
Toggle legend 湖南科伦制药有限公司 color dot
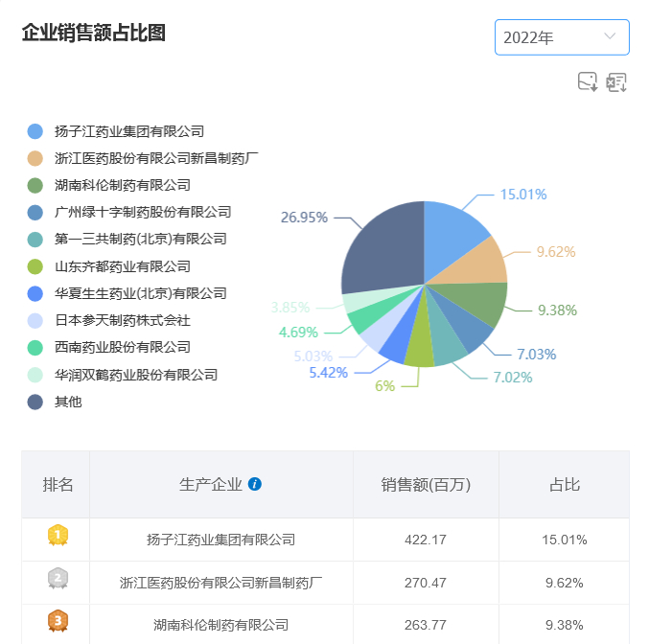click(x=35, y=185)
